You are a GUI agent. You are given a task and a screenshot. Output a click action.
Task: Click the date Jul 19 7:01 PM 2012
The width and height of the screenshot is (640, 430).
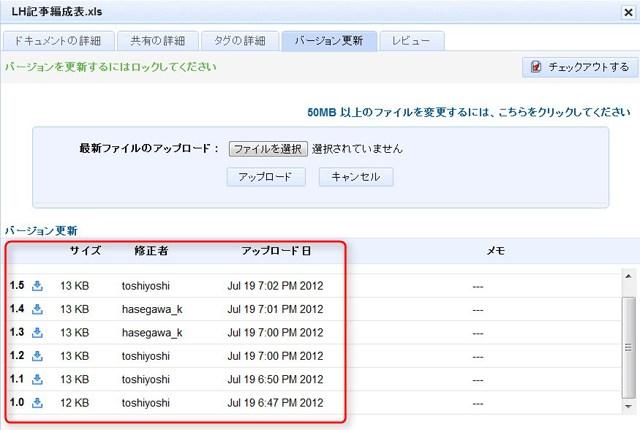coord(276,309)
